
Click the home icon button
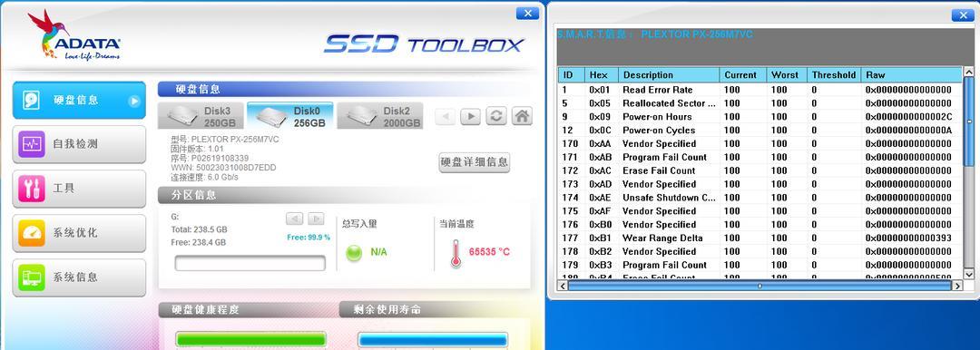tap(522, 116)
